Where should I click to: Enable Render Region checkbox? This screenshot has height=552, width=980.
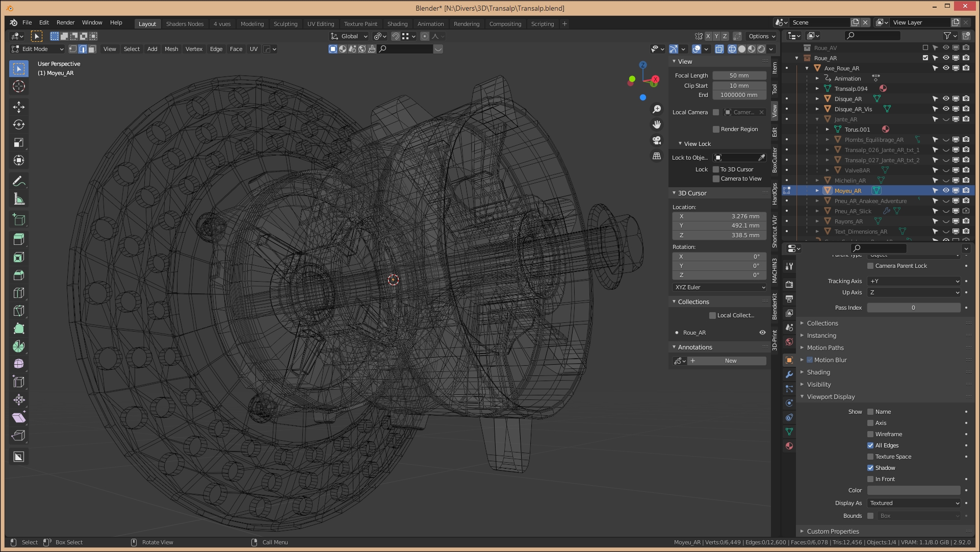click(x=716, y=129)
